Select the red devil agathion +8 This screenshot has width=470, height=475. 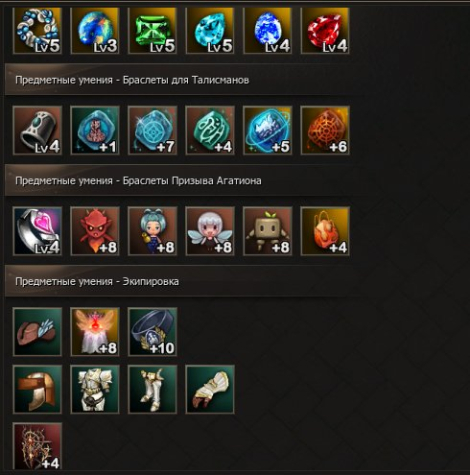coord(95,231)
